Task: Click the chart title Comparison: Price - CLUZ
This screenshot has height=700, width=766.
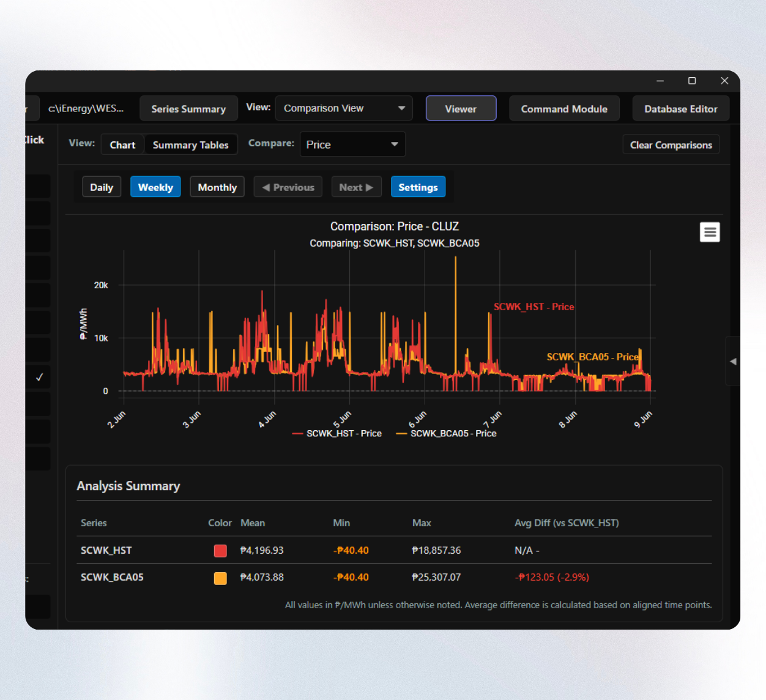Action: click(395, 226)
